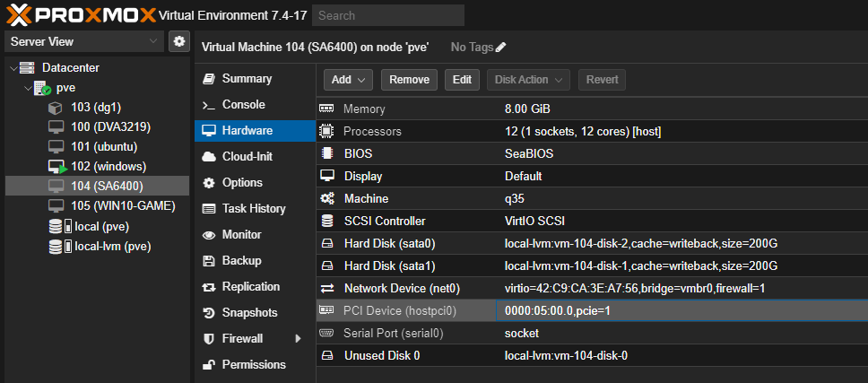868x383 pixels.
Task: Click the Network Device arrows icon
Action: pos(327,288)
